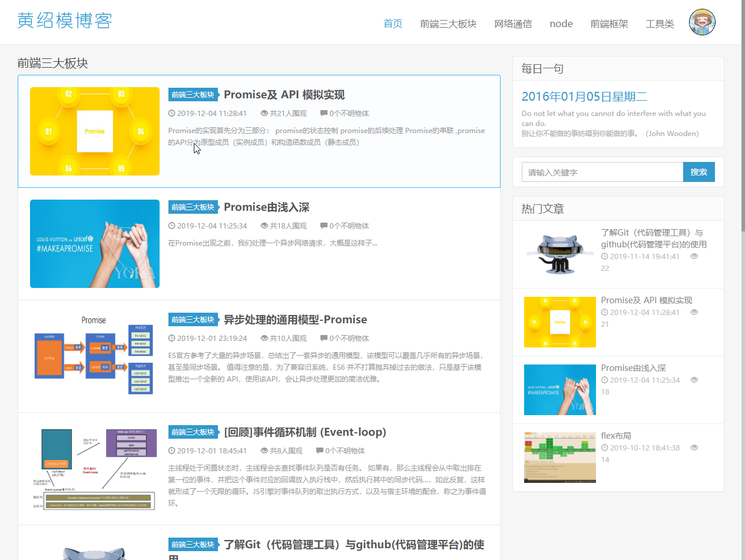
Task: Click category tag beside main-list 了解Git title
Action: pos(193,545)
